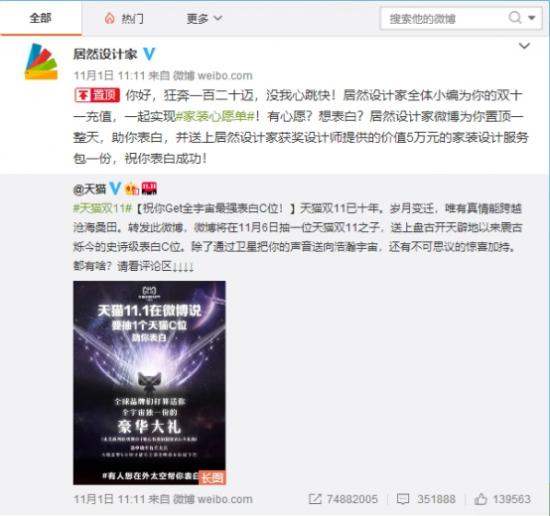Open the 居然设计家 avatar logo
550x516 pixels.
point(41,62)
